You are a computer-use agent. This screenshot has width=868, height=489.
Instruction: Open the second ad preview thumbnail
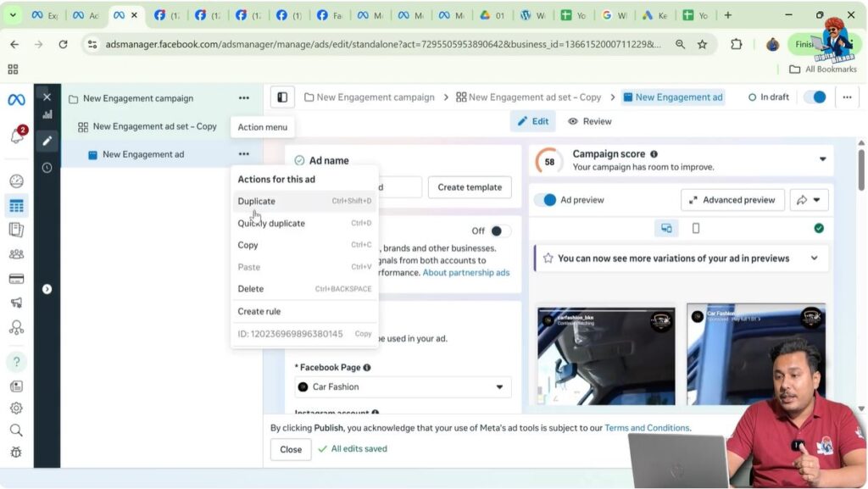pyautogui.click(x=755, y=354)
